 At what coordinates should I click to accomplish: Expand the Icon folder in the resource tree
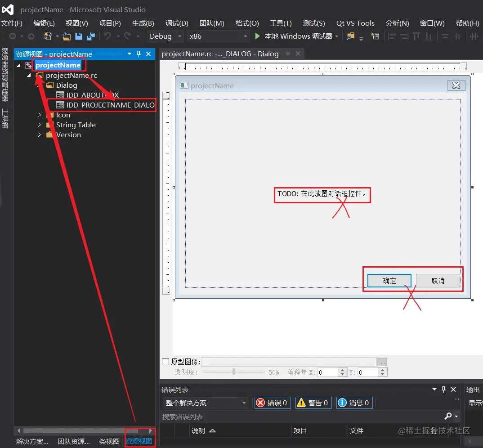coord(39,115)
